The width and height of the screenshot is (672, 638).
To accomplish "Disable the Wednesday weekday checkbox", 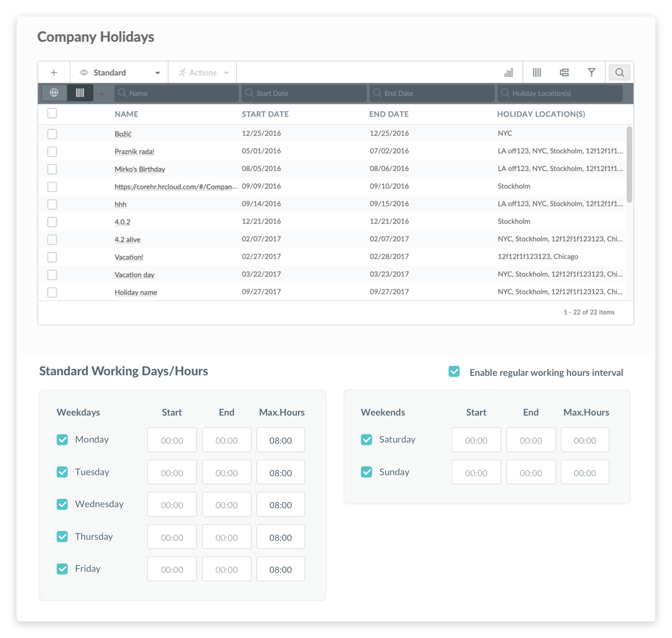I will (x=62, y=504).
